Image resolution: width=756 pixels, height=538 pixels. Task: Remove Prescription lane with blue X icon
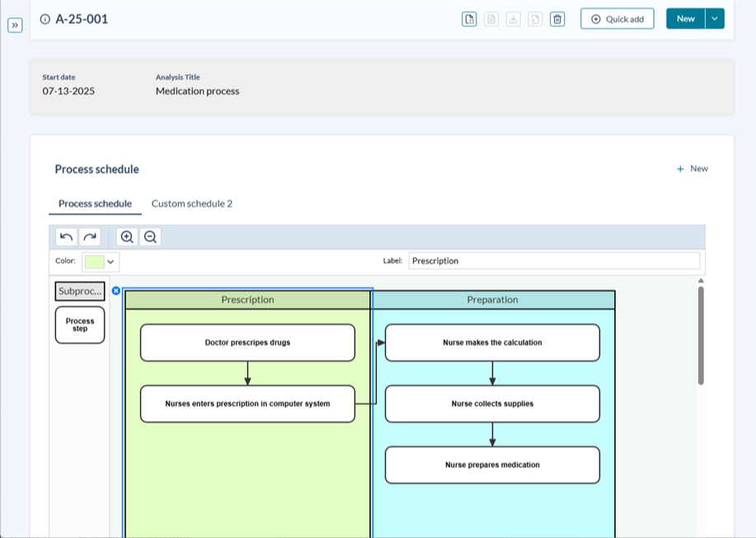(116, 291)
